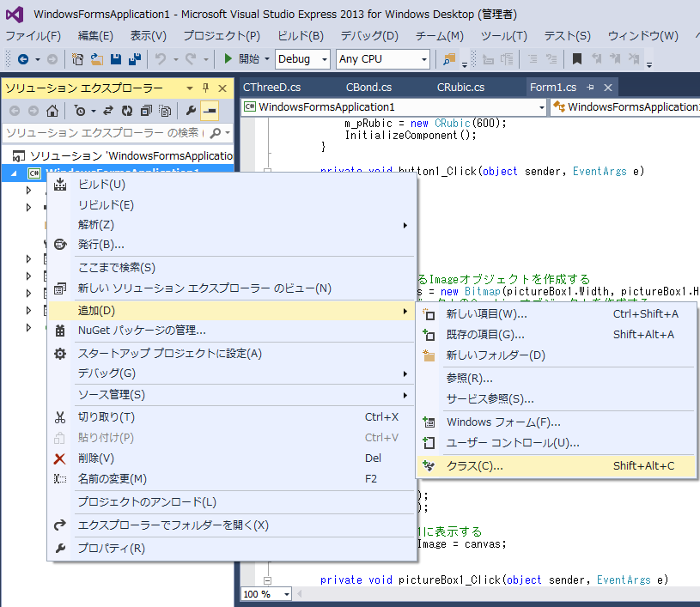Click リビルド(E) in the context menu
Viewport: 700px width, 607px height.
pos(232,205)
